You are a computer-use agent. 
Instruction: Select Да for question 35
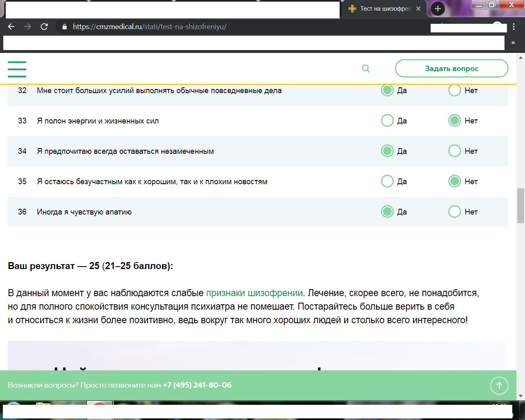pos(387,181)
